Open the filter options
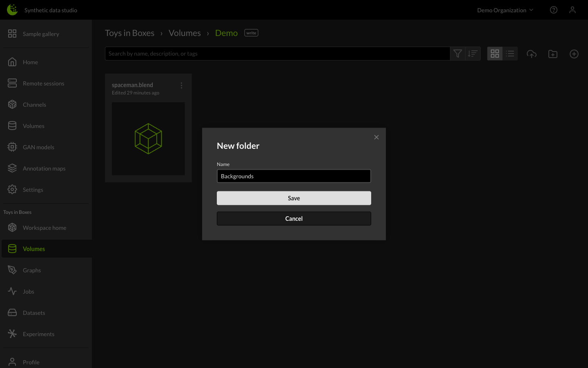Screen dimensions: 588x368 tap(457, 53)
